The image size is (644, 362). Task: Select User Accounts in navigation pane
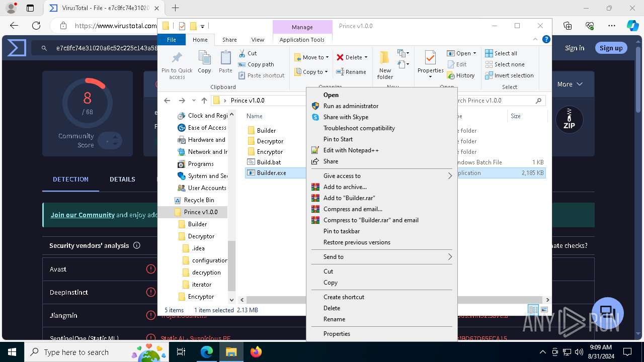[x=207, y=188]
